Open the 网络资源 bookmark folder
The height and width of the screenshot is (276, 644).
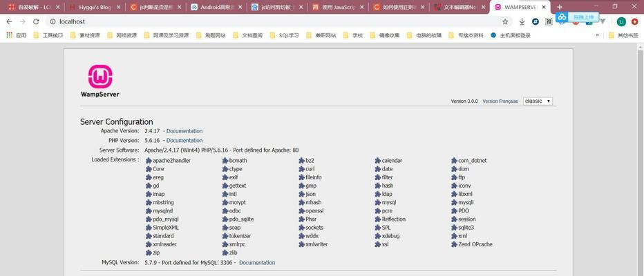[x=122, y=35]
